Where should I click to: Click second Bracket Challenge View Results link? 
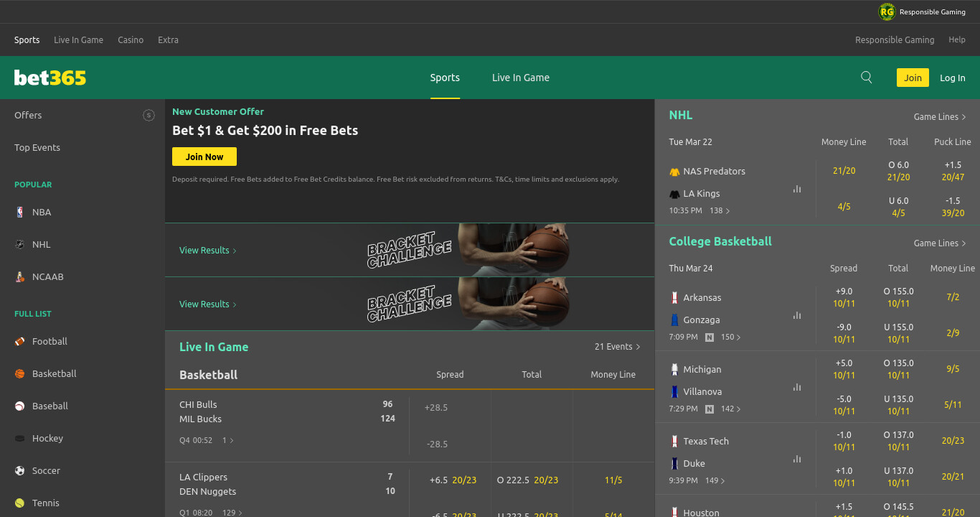208,304
